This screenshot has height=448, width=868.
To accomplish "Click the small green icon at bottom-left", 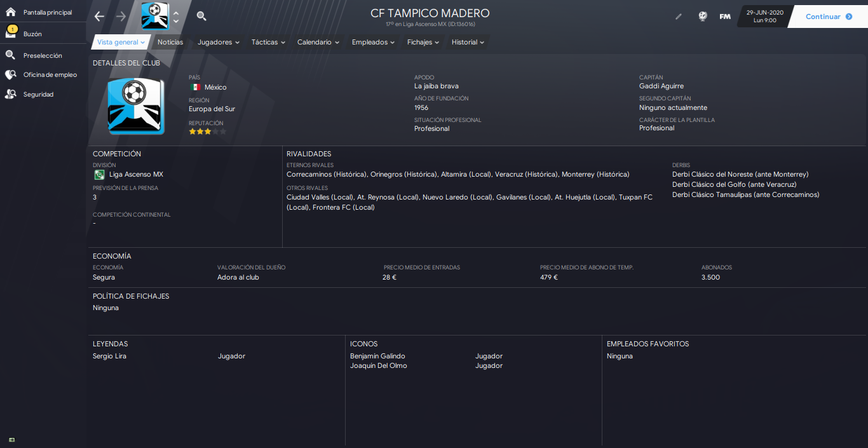I will (x=11, y=439).
